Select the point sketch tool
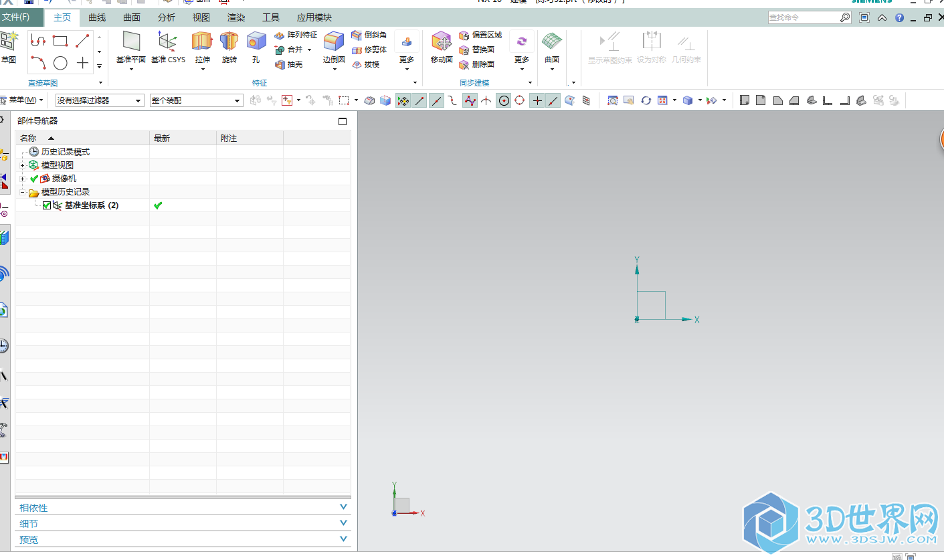Viewport: 944px width, 560px height. (x=82, y=63)
